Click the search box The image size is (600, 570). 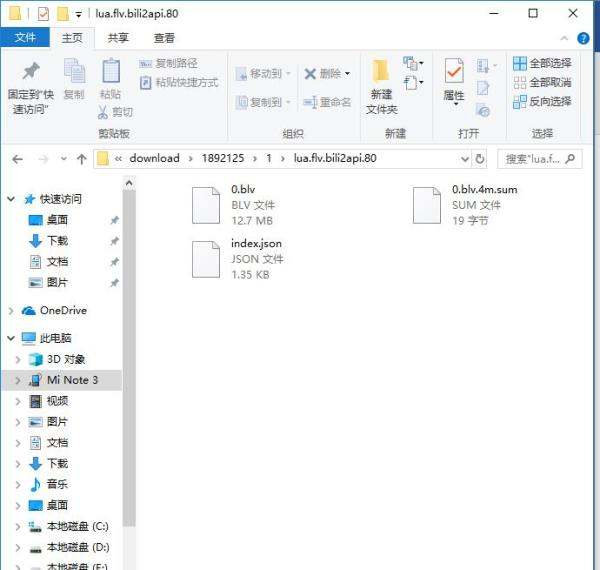(x=540, y=159)
